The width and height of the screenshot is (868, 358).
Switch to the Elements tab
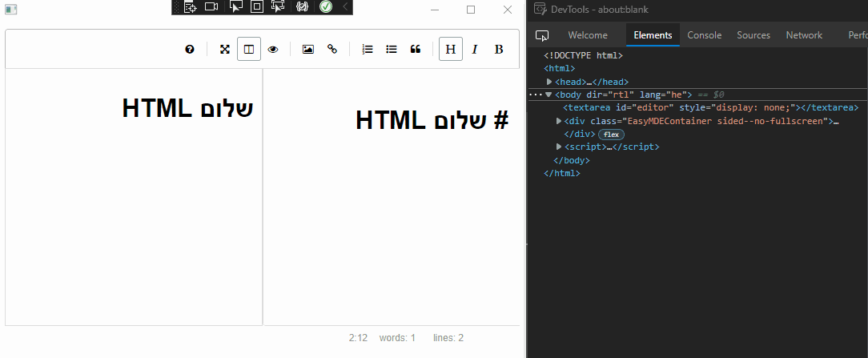pyautogui.click(x=653, y=35)
